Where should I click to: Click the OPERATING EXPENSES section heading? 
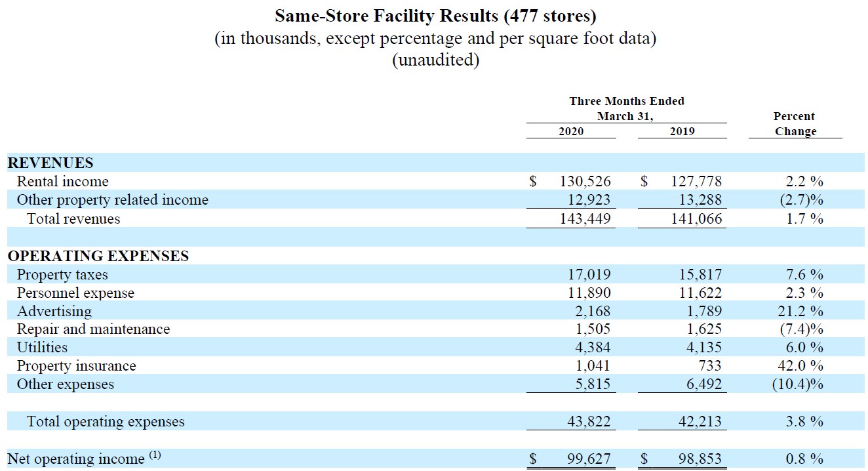(x=98, y=256)
